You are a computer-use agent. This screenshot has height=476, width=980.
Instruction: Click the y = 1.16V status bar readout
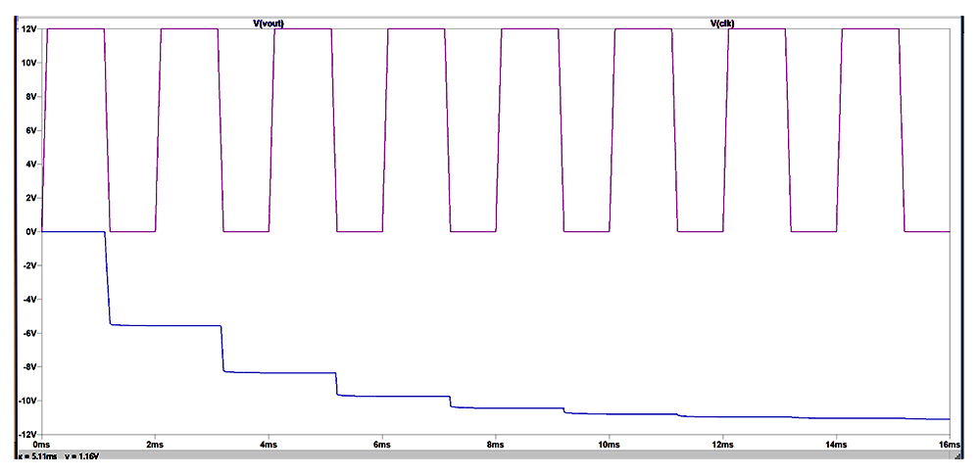(x=82, y=456)
